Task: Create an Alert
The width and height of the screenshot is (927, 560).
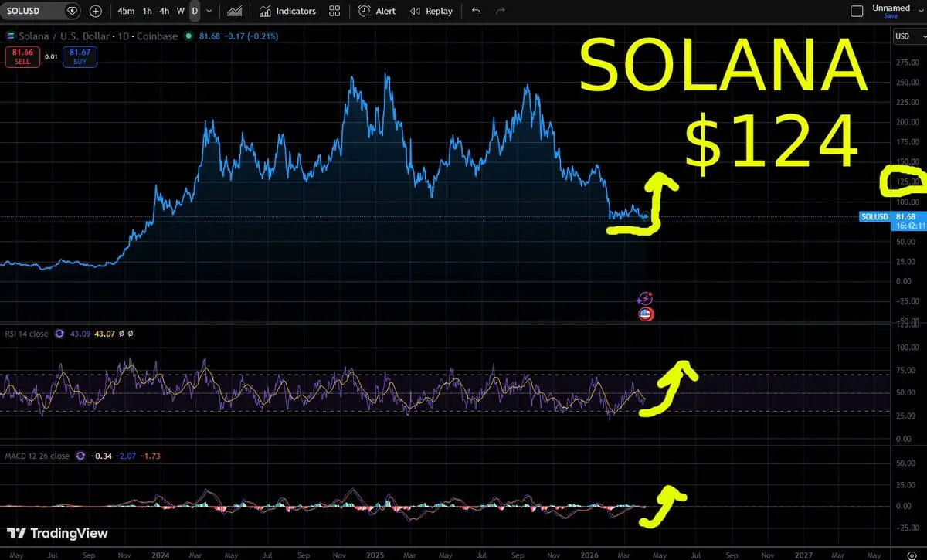Action: pyautogui.click(x=377, y=11)
